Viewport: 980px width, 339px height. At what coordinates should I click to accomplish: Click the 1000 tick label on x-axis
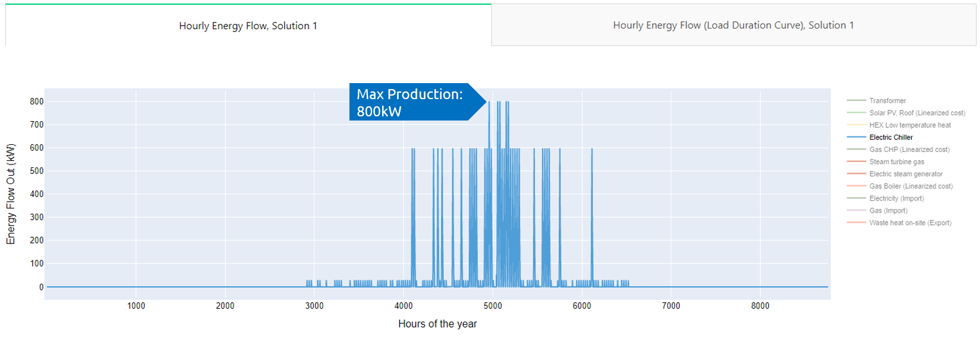click(136, 306)
